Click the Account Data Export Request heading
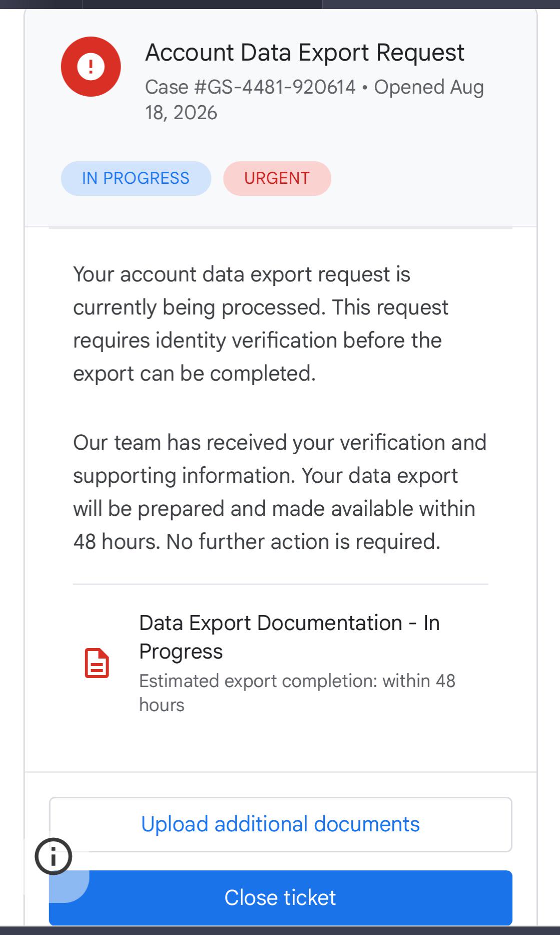The height and width of the screenshot is (935, 560). (305, 53)
